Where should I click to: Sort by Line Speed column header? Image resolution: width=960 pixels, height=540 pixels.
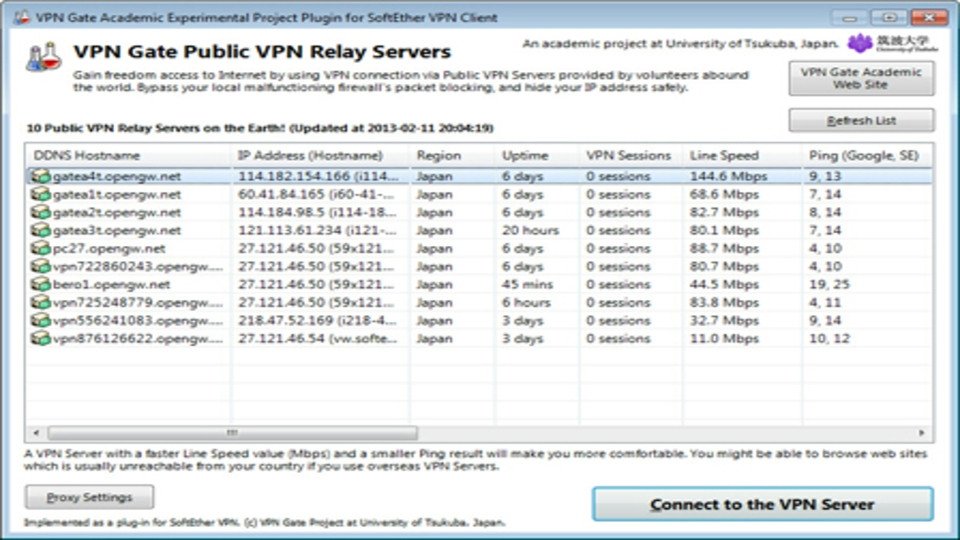click(x=742, y=156)
